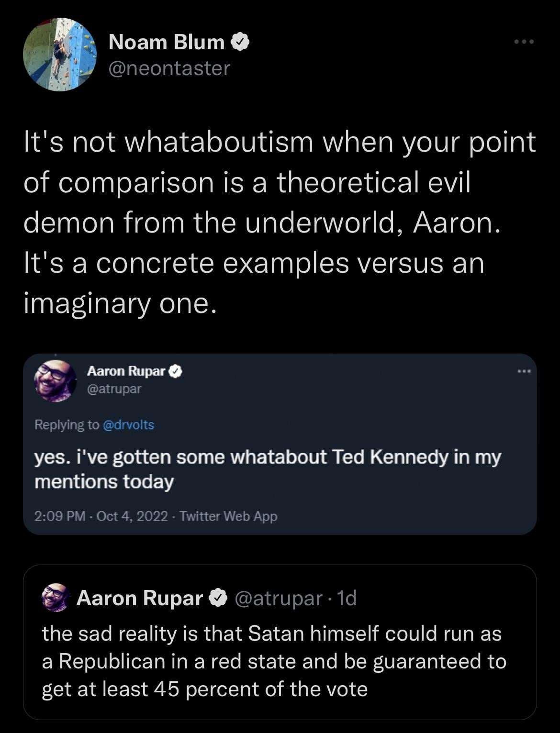Screen dimensions: 560x733
Task: Open the Noam Blum display name link
Action: tap(167, 43)
